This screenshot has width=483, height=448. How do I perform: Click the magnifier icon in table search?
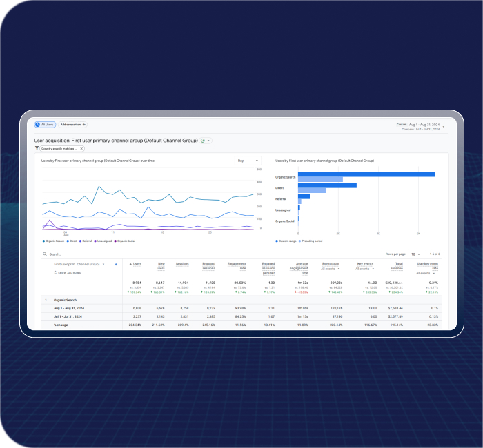click(x=45, y=254)
